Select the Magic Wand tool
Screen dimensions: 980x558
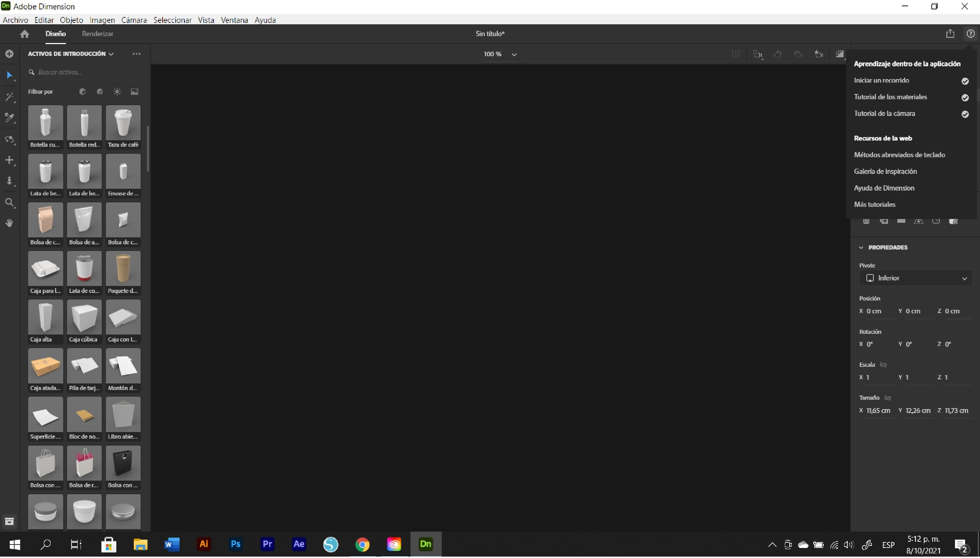tap(9, 97)
